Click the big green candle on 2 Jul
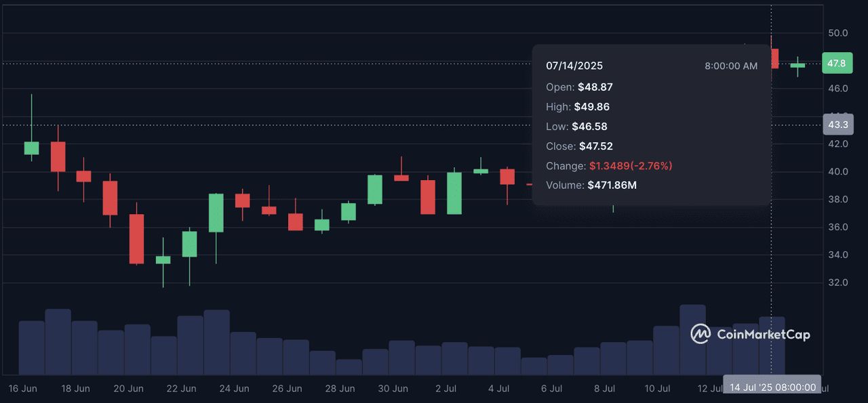 [454, 193]
